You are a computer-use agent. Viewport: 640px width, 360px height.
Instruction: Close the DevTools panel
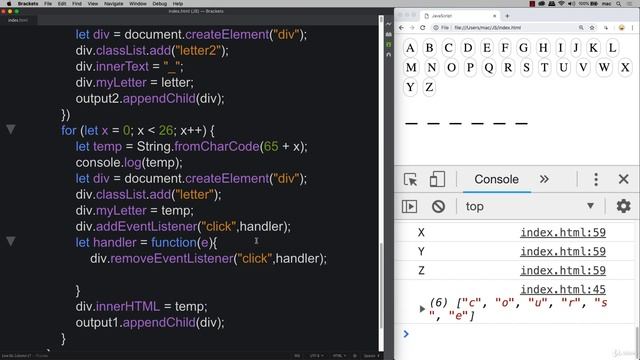point(623,179)
